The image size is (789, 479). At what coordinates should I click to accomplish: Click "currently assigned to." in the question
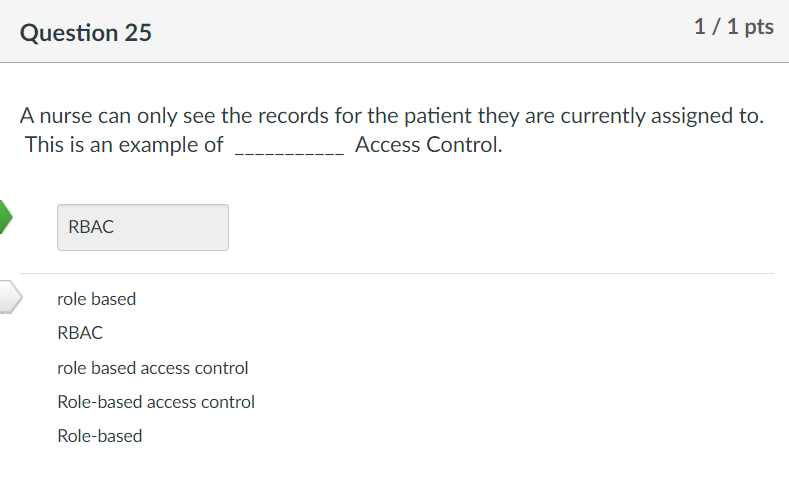pyautogui.click(x=662, y=116)
